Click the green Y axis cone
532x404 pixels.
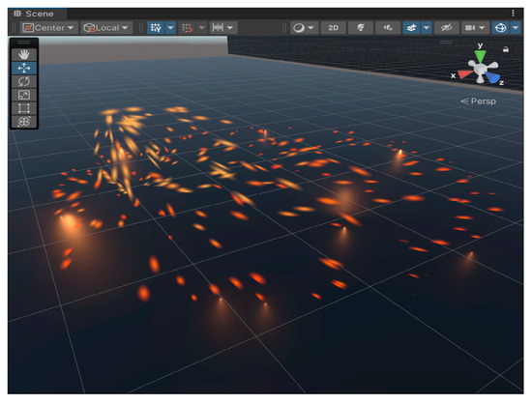[x=480, y=56]
